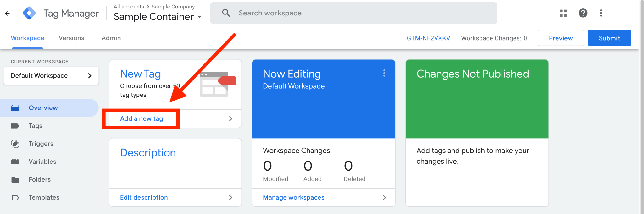
Task: Click the chevron beside Add a new tag
Action: [x=230, y=119]
